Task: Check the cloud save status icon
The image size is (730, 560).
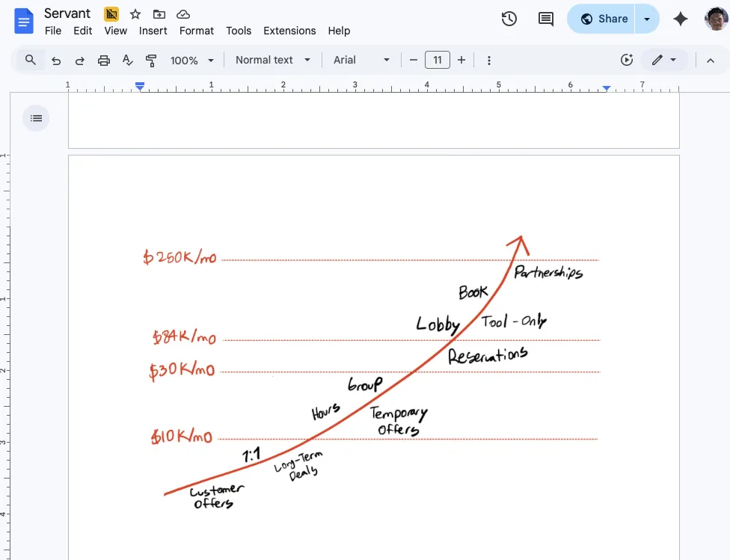Action: click(x=183, y=14)
